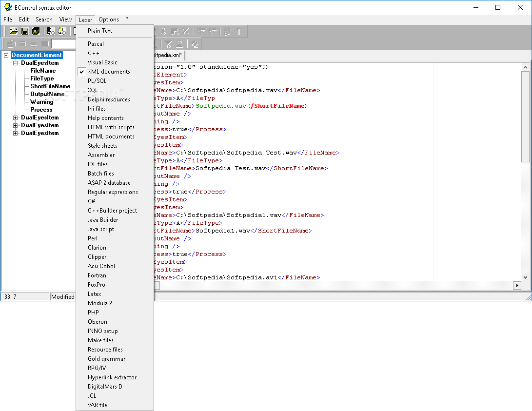Click the Modified status bar entry
This screenshot has height=411, width=532.
(63, 297)
